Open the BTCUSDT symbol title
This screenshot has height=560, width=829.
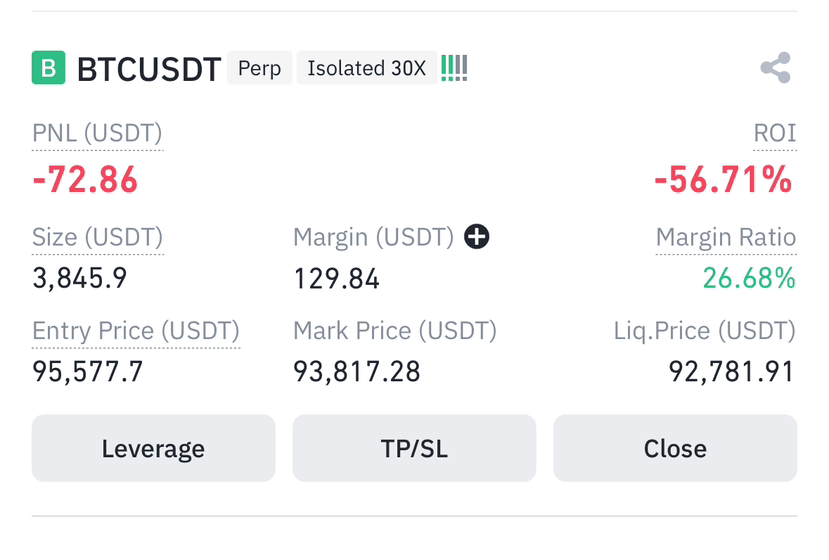click(149, 69)
